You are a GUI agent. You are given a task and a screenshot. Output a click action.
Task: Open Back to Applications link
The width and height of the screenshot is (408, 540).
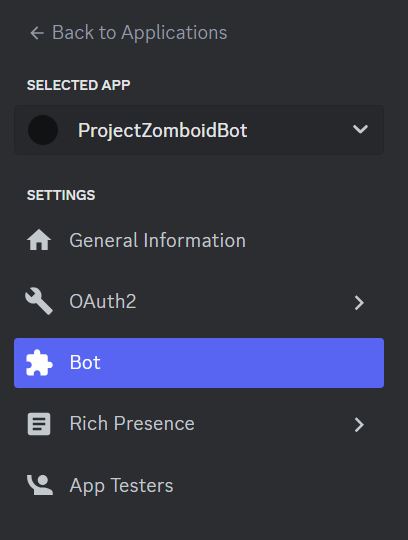point(128,33)
